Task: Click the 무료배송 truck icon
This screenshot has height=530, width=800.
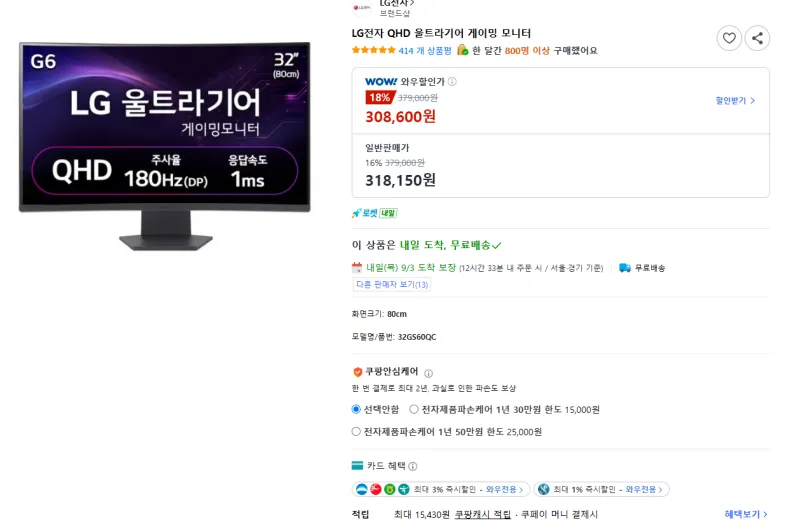Action: coord(624,268)
